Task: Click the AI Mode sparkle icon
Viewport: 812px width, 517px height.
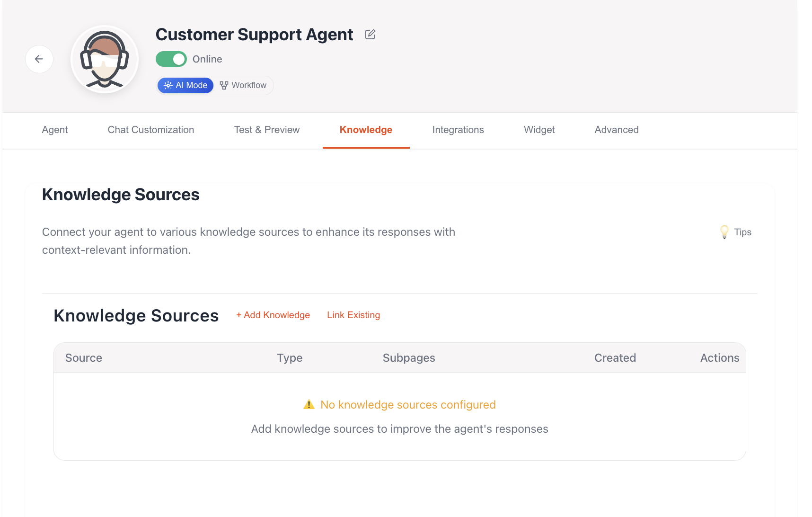Action: [168, 85]
